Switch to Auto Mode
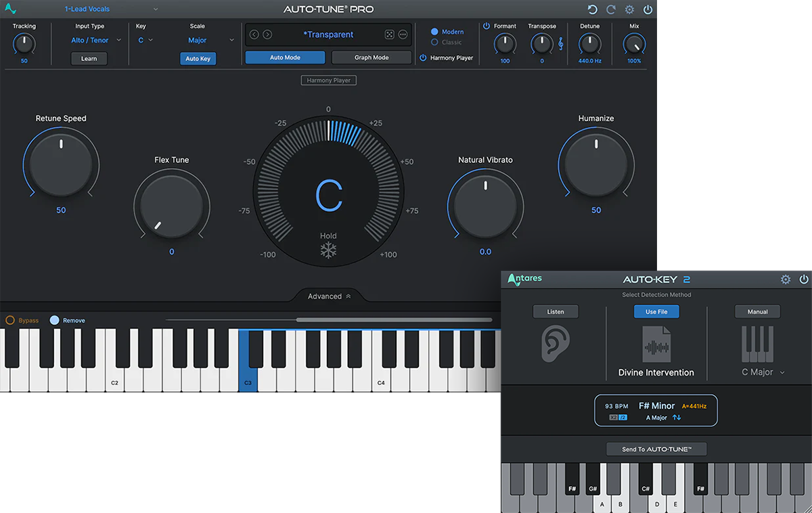The height and width of the screenshot is (513, 812). 285,58
